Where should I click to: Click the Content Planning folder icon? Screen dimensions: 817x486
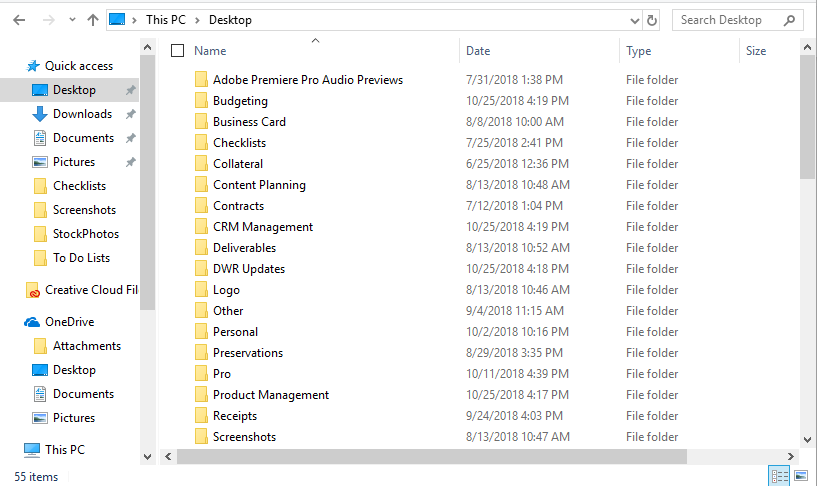201,184
